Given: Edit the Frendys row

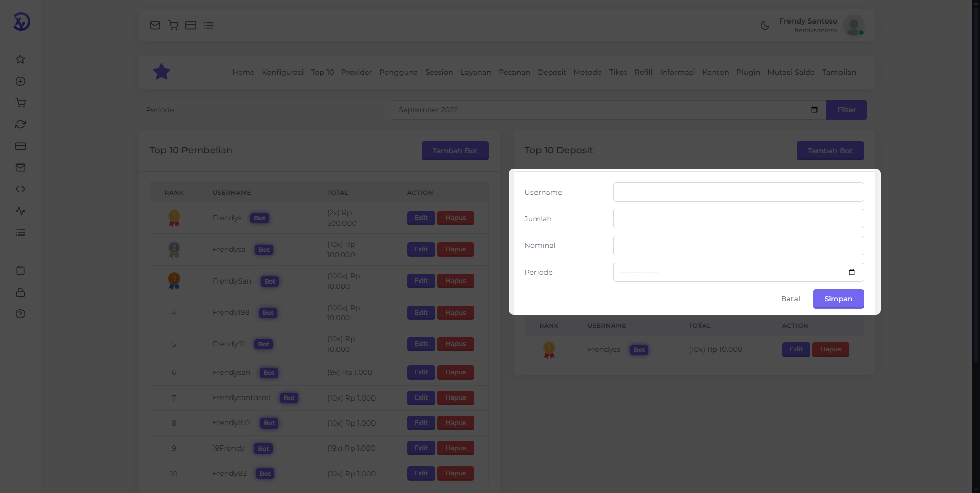Looking at the screenshot, I should (421, 218).
